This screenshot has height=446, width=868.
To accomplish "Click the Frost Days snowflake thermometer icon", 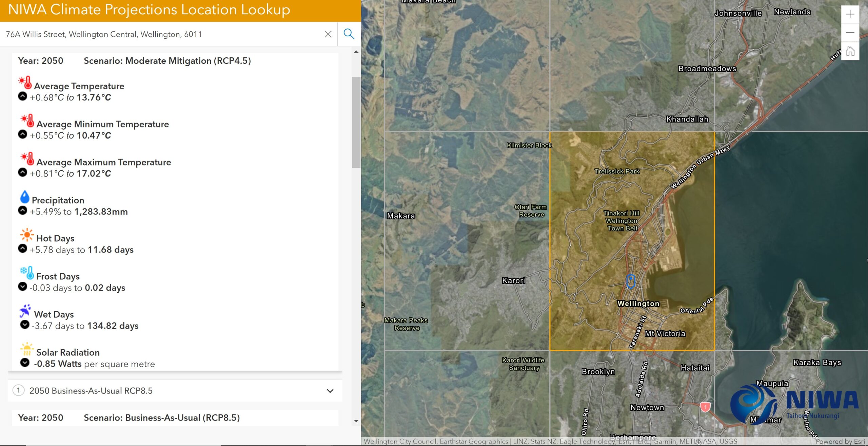I will click(x=27, y=273).
